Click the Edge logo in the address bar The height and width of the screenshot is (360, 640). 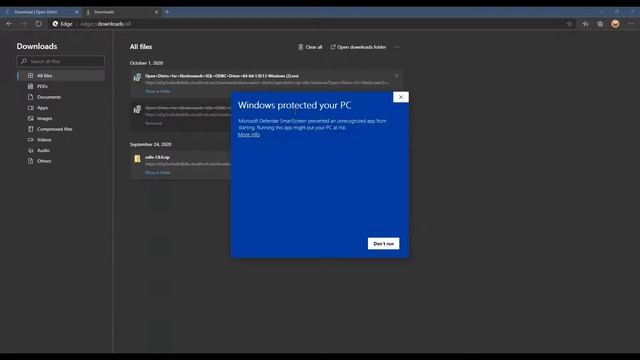pyautogui.click(x=56, y=24)
